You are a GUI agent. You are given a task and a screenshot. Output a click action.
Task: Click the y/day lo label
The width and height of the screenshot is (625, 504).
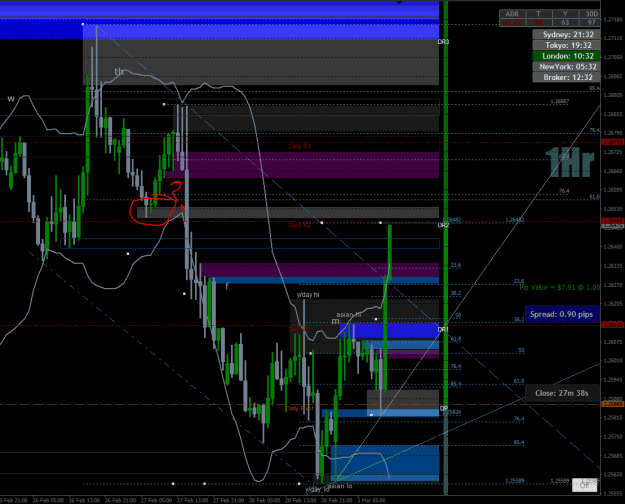coord(317,489)
